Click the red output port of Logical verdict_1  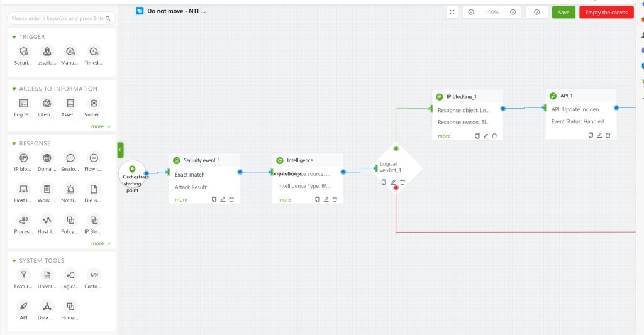pos(396,188)
